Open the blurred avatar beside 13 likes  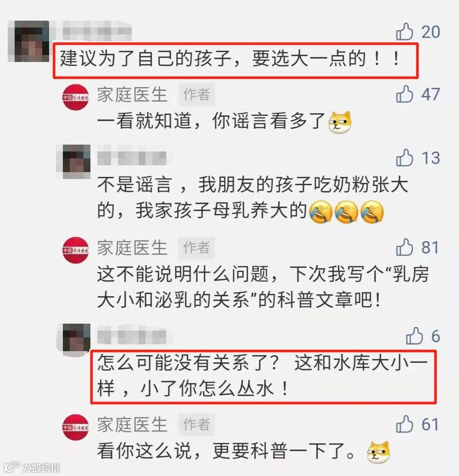74,161
